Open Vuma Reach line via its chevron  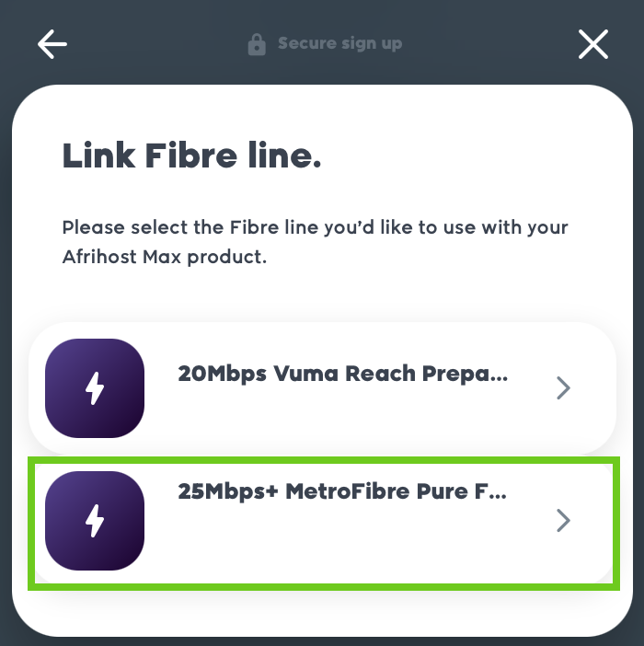(564, 388)
